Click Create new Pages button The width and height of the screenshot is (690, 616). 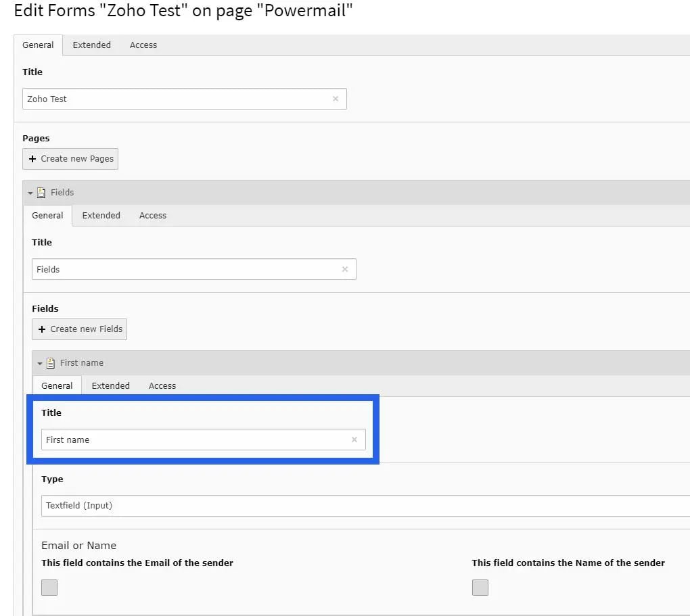(x=70, y=159)
